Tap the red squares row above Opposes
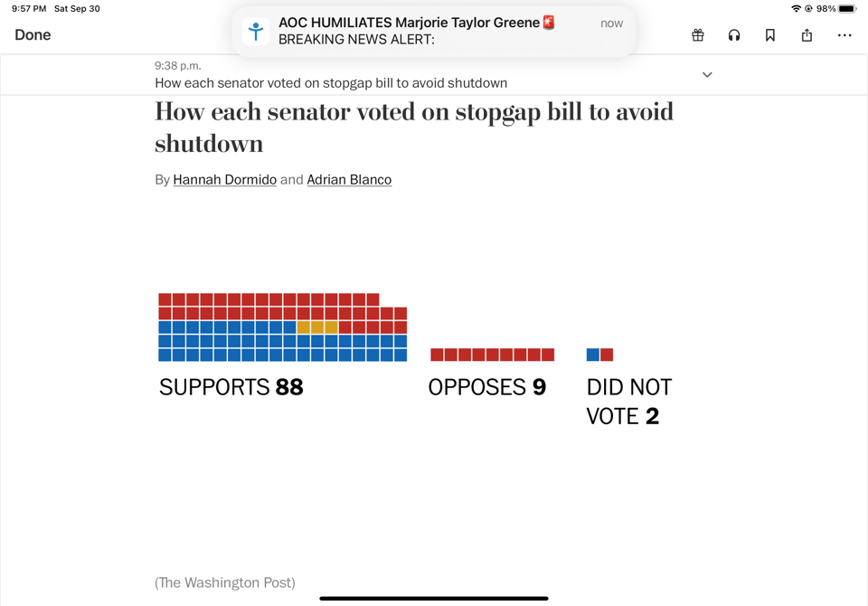This screenshot has width=868, height=606. pos(492,355)
